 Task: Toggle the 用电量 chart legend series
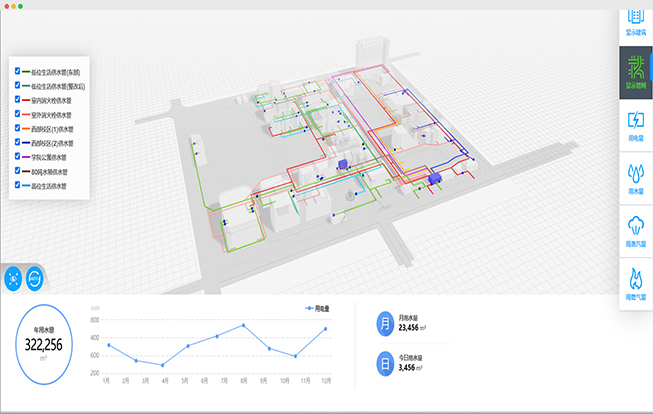pos(319,308)
